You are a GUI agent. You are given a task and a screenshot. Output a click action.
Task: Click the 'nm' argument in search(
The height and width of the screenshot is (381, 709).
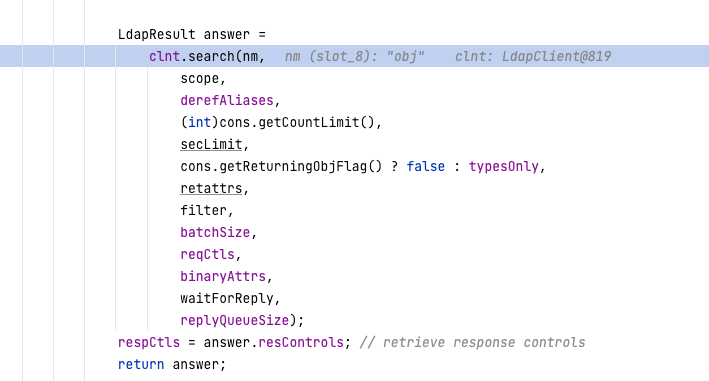pyautogui.click(x=250, y=56)
